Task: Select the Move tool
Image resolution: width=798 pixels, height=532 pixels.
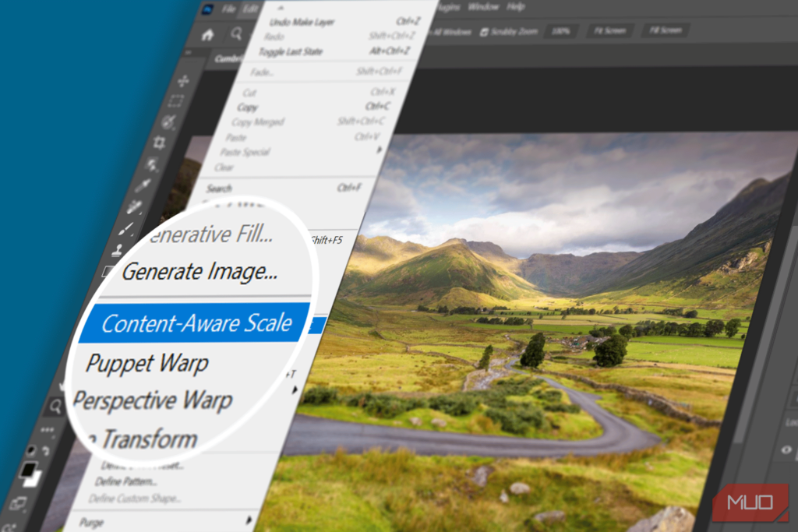Action: point(182,81)
